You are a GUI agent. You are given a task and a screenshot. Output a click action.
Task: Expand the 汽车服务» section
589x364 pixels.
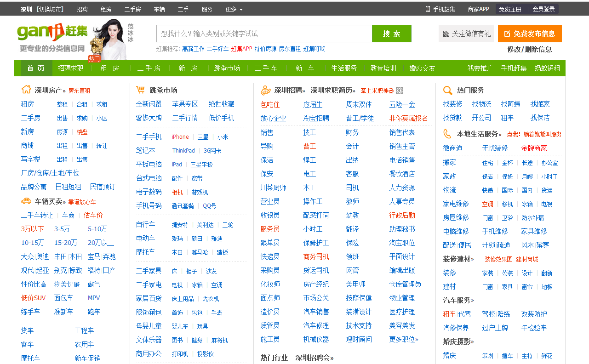[x=458, y=300]
